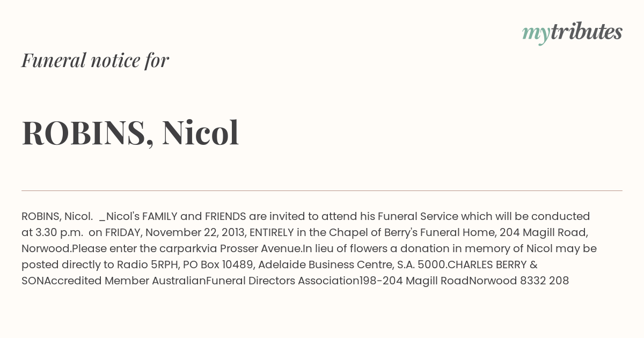Click "198-204 Magill Road" in the last line
Viewport: 644px width, 338px height.
414,281
